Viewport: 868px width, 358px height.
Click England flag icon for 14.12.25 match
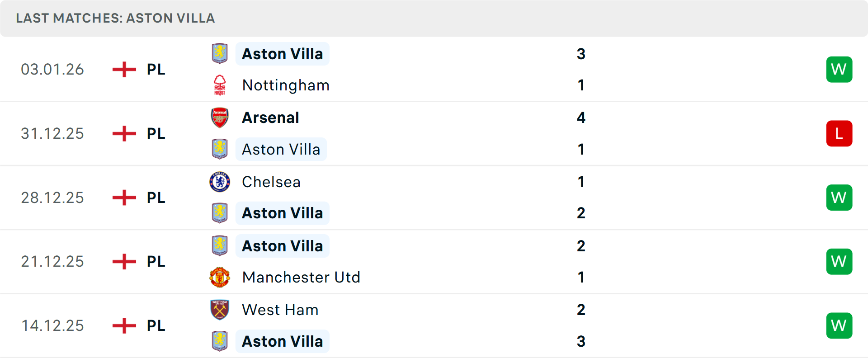124,325
